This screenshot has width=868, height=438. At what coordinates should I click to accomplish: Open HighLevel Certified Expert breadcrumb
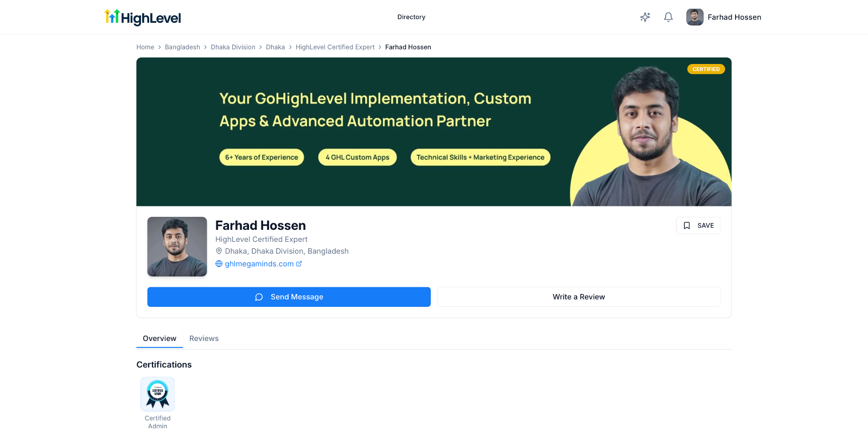pyautogui.click(x=335, y=47)
